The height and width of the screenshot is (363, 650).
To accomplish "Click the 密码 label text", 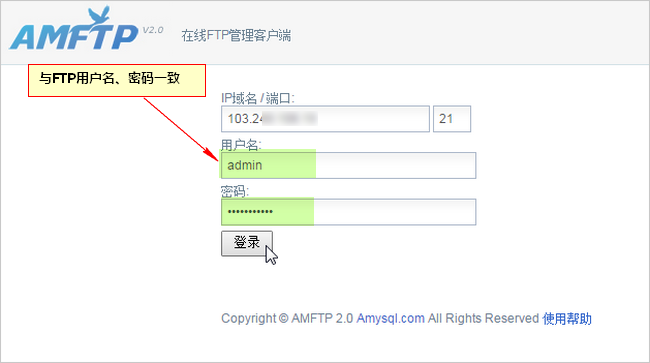I will 235,191.
